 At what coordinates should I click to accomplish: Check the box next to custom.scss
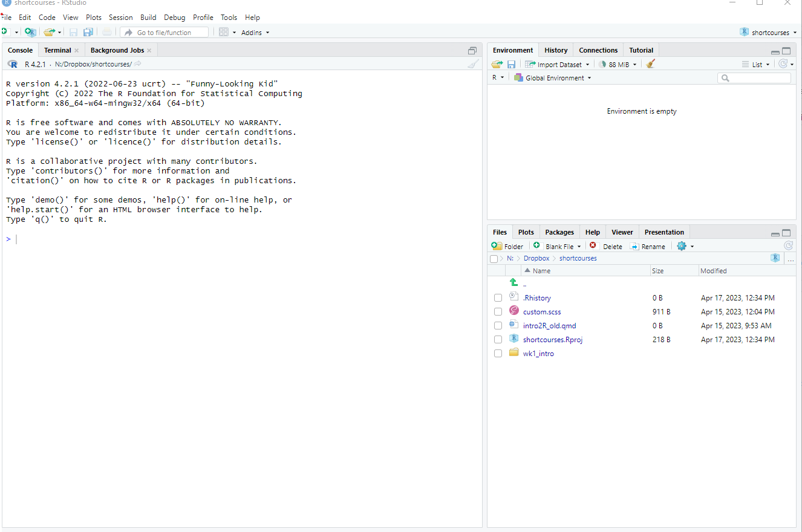[498, 312]
